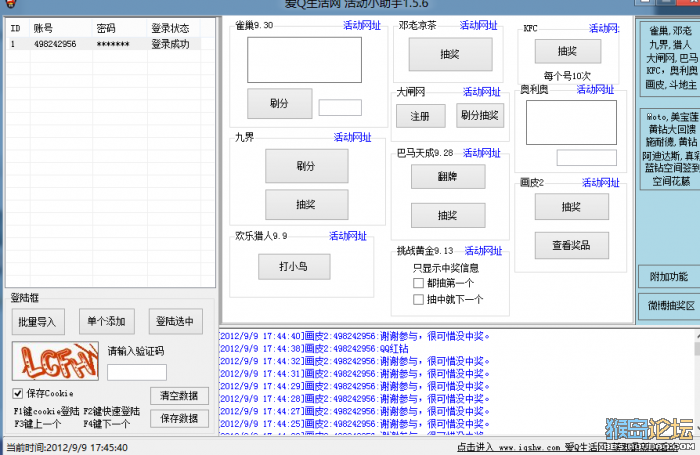The height and width of the screenshot is (455, 700).
Task: Open 活动网址 link for 巴马天成9.28
Action: [x=482, y=153]
